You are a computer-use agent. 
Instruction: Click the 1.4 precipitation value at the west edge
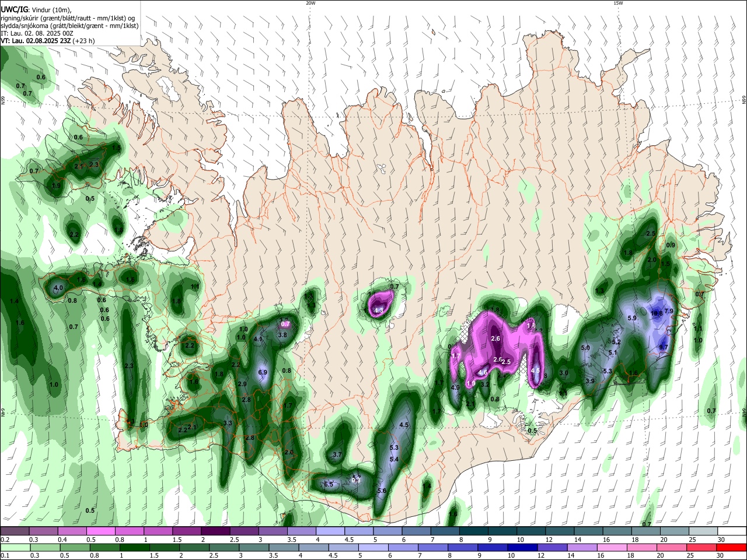click(x=15, y=302)
